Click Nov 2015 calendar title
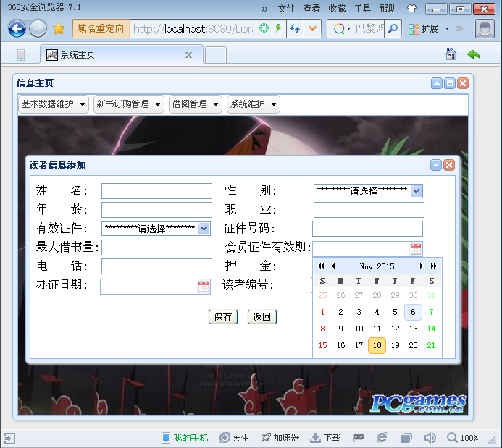Image resolution: width=502 pixels, height=448 pixels. tap(377, 266)
